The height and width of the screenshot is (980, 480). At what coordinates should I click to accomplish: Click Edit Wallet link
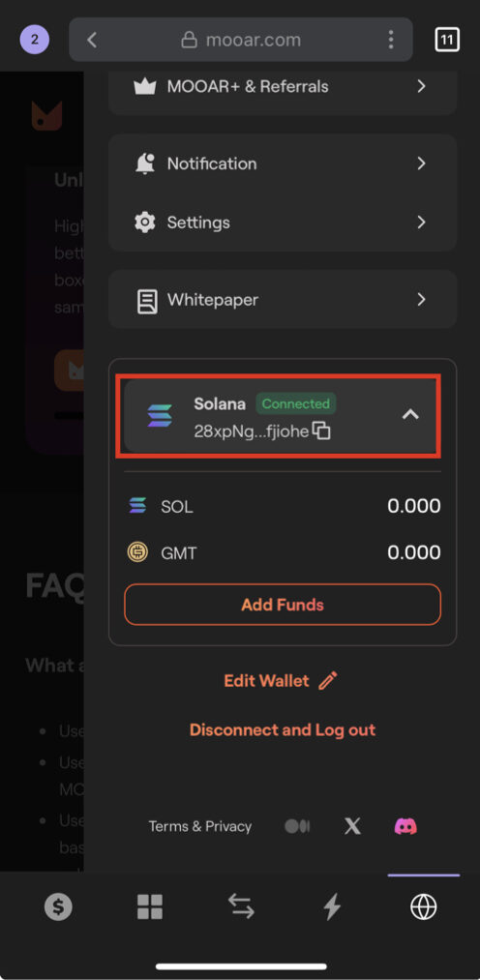click(x=281, y=681)
